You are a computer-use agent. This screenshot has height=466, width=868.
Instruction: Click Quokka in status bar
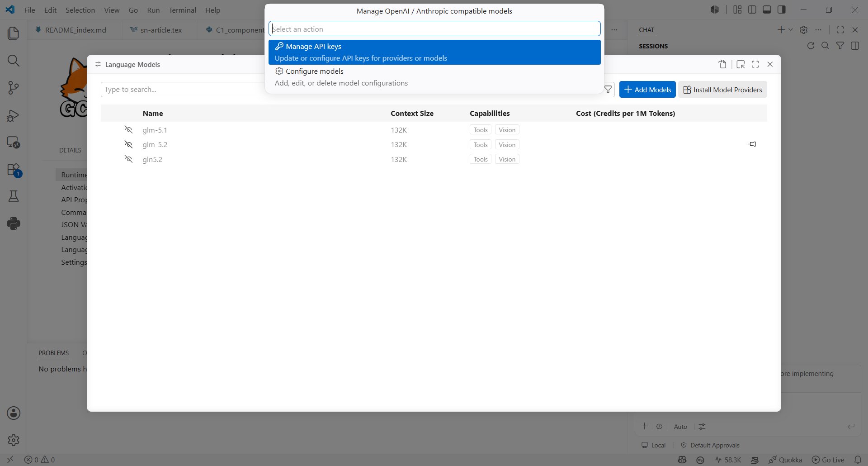tap(786, 460)
